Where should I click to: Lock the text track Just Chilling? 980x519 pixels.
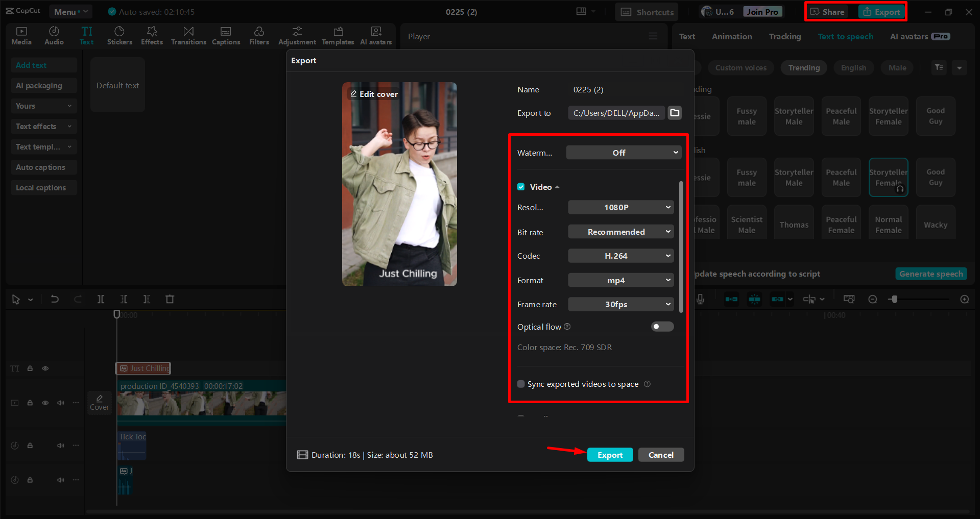[30, 368]
